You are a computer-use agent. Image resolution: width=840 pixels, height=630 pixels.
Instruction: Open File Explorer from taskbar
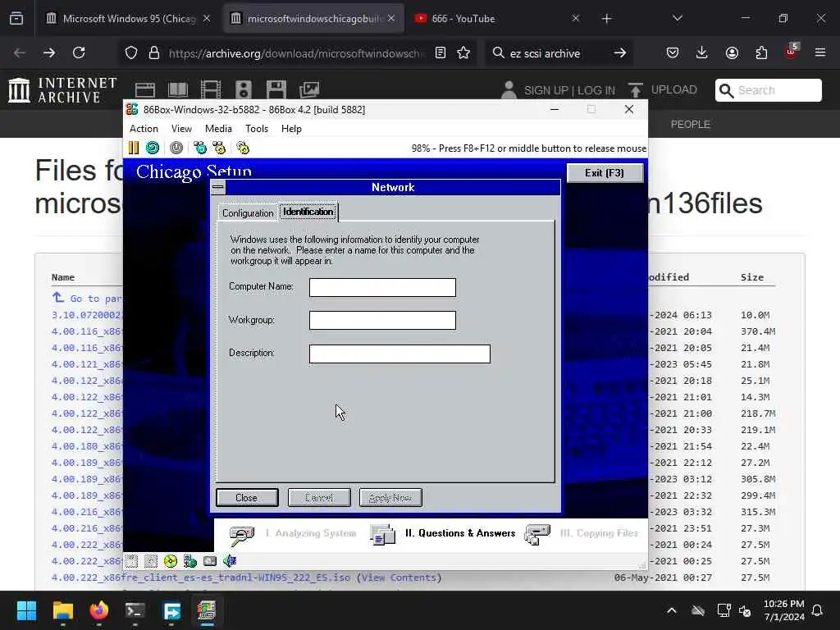tap(62, 610)
